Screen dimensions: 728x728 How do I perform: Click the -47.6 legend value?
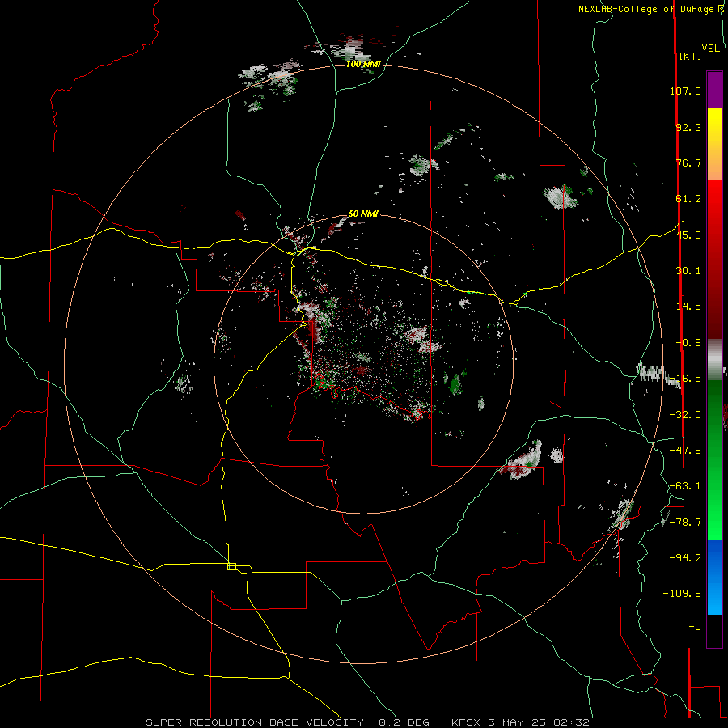coord(685,451)
